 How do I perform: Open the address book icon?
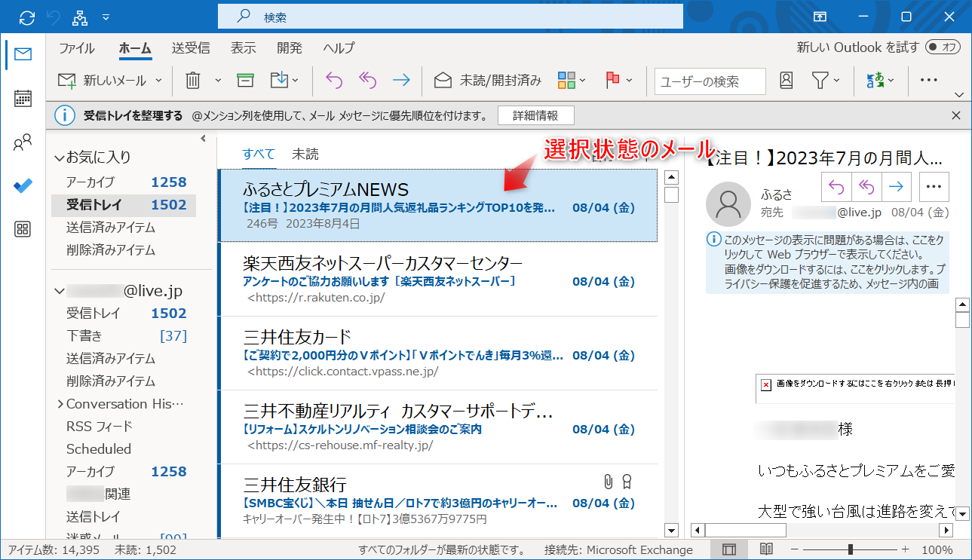pos(786,80)
